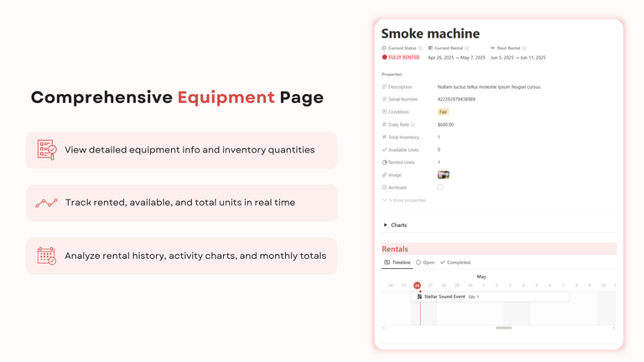Click the Daily Rate hash icon
Screen dimensions: 644x362
384,124
